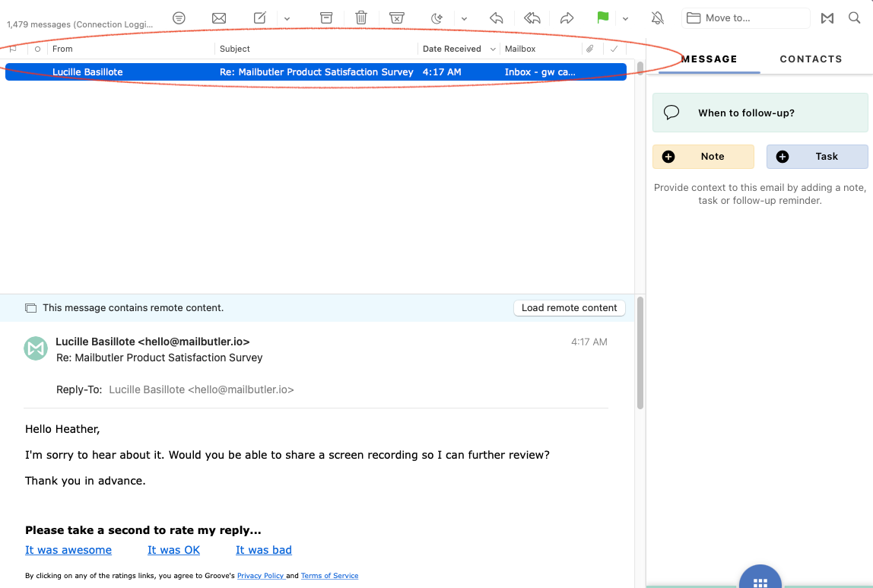Sort messages by Mailbox column
This screenshot has height=588, width=873.
[520, 49]
